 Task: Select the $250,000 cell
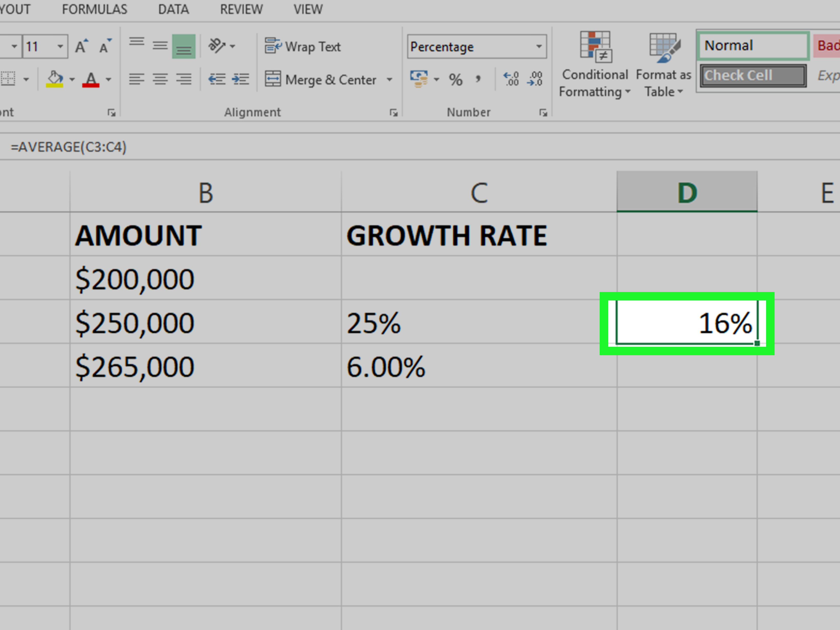(x=205, y=322)
